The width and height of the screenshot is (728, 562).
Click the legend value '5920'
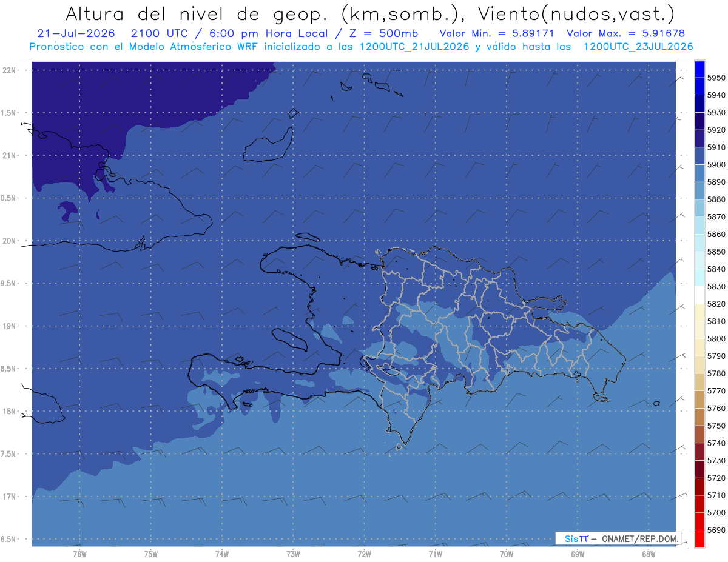click(x=716, y=130)
